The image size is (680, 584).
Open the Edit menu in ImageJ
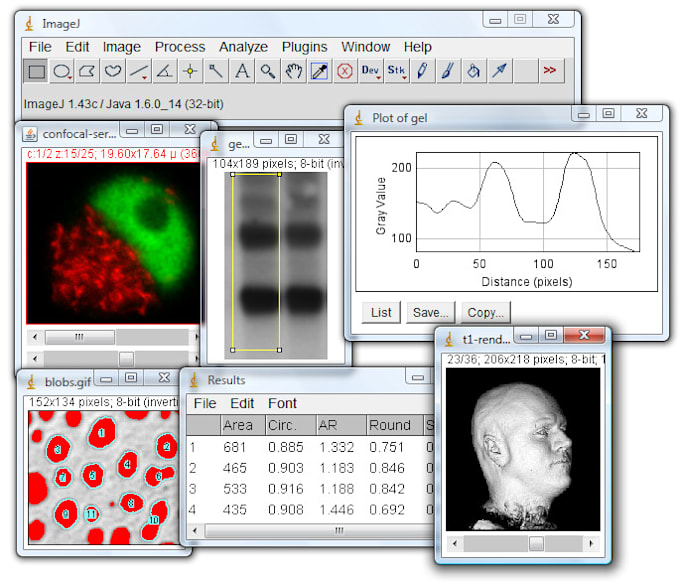(x=77, y=47)
